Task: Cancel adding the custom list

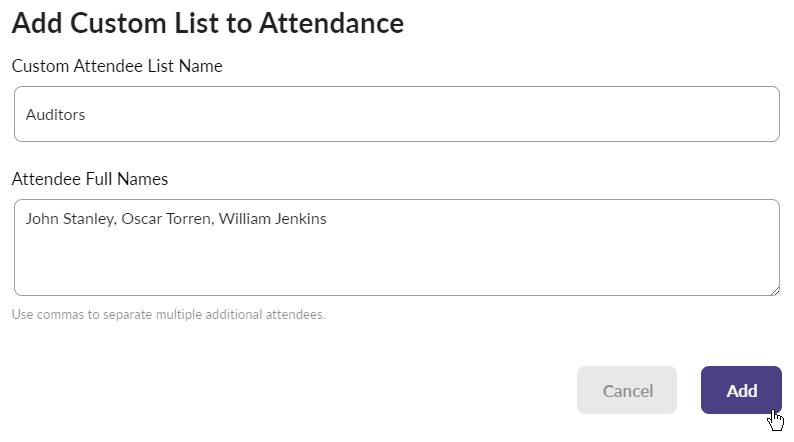Action: coord(627,390)
